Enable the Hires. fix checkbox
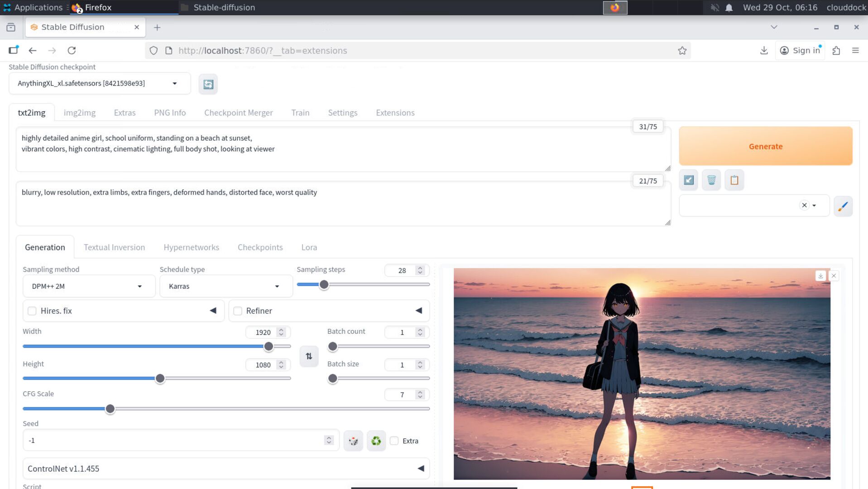Image resolution: width=868 pixels, height=489 pixels. click(x=32, y=311)
